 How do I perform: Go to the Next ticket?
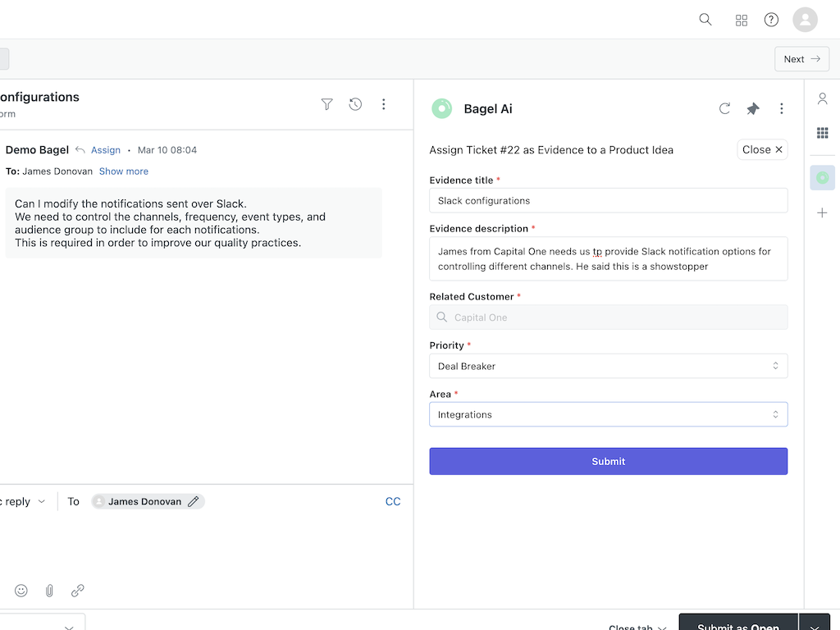click(801, 59)
